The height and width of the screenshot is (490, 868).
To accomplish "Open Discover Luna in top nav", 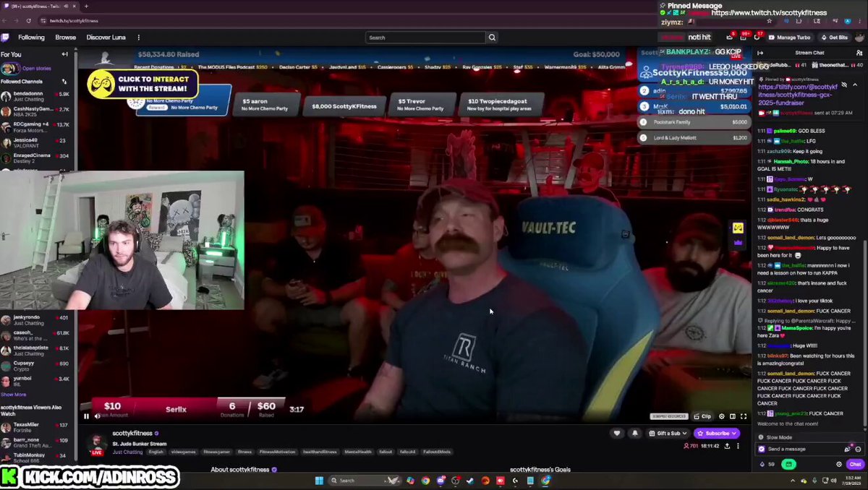I will tap(107, 38).
